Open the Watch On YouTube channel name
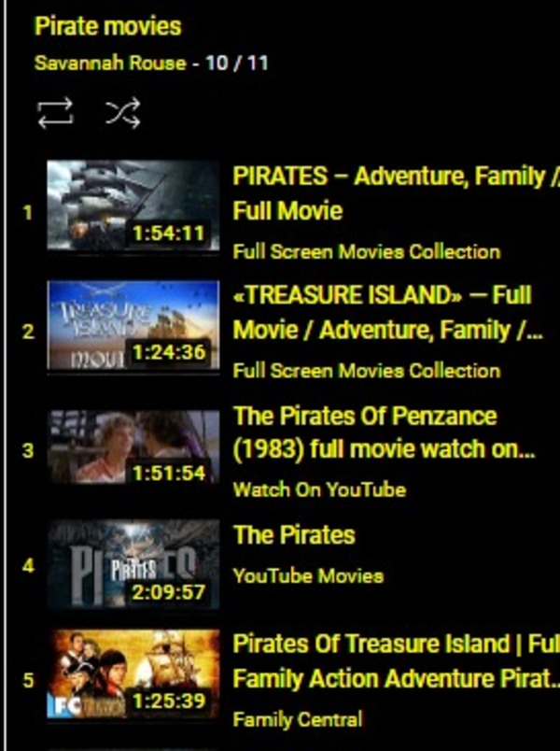This screenshot has width=560, height=751. pyautogui.click(x=319, y=489)
